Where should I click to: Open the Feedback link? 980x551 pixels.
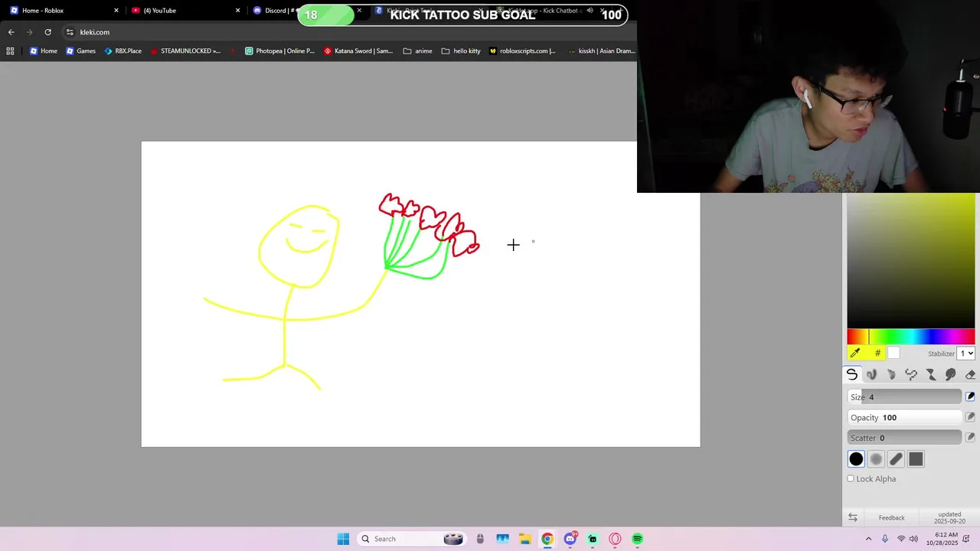click(891, 518)
